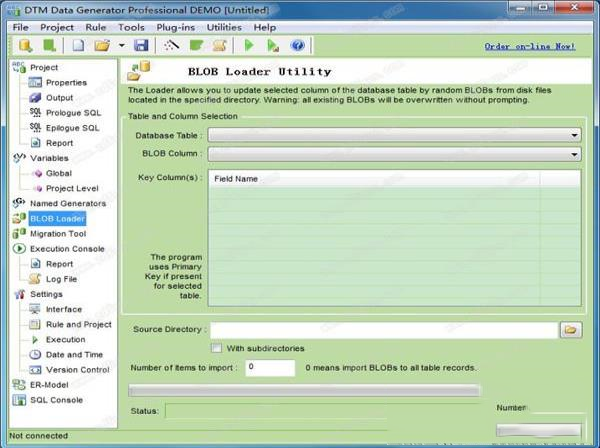600x448 pixels.
Task: Click the Named Generators icon
Action: (19, 202)
